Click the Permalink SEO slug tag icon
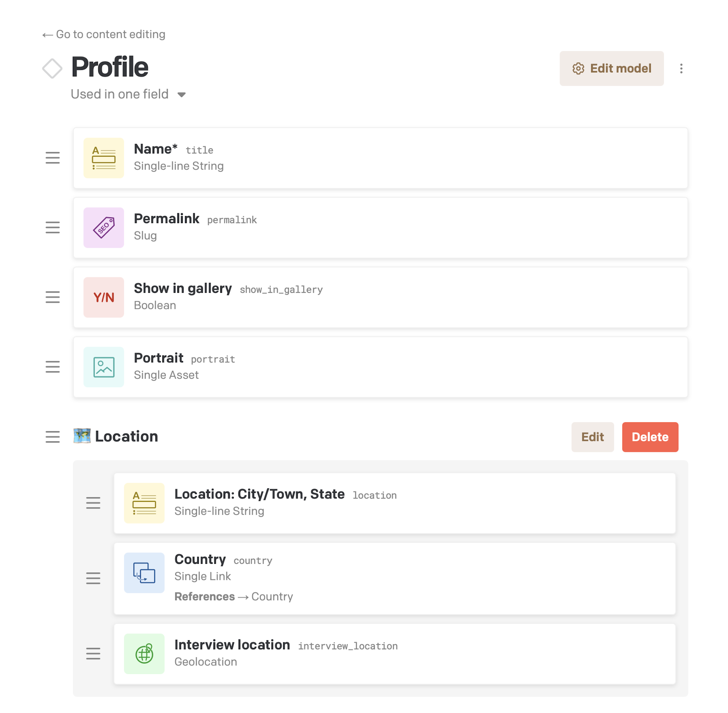Image resolution: width=728 pixels, height=713 pixels. click(x=103, y=227)
